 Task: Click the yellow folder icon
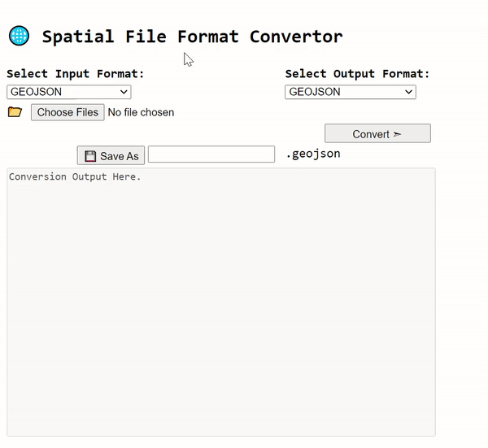pos(15,112)
